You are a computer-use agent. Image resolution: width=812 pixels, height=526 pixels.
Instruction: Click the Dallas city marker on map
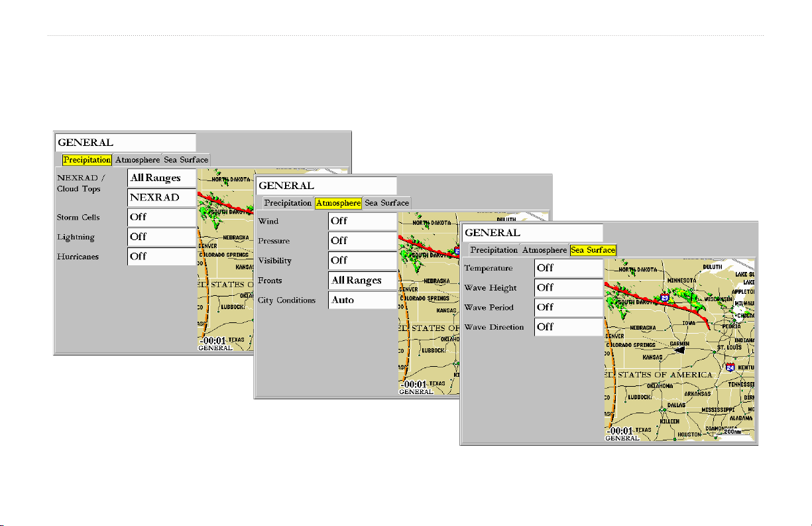tap(665, 411)
